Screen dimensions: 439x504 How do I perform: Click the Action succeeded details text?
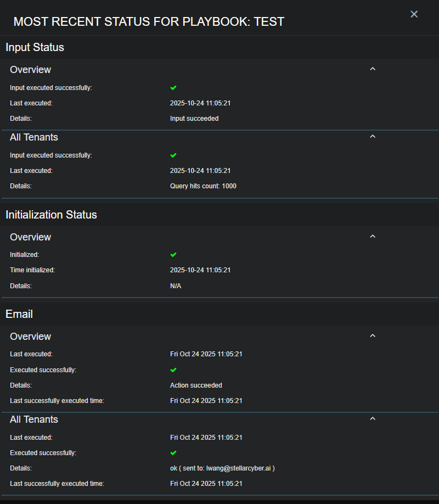[x=196, y=385]
